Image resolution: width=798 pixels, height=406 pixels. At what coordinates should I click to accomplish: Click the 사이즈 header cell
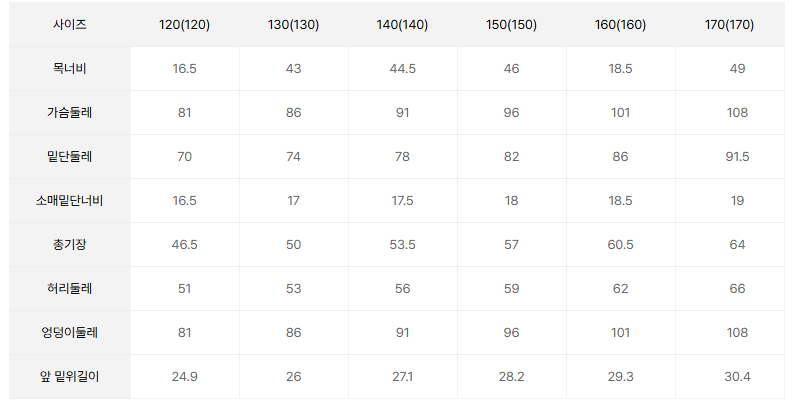tap(70, 24)
